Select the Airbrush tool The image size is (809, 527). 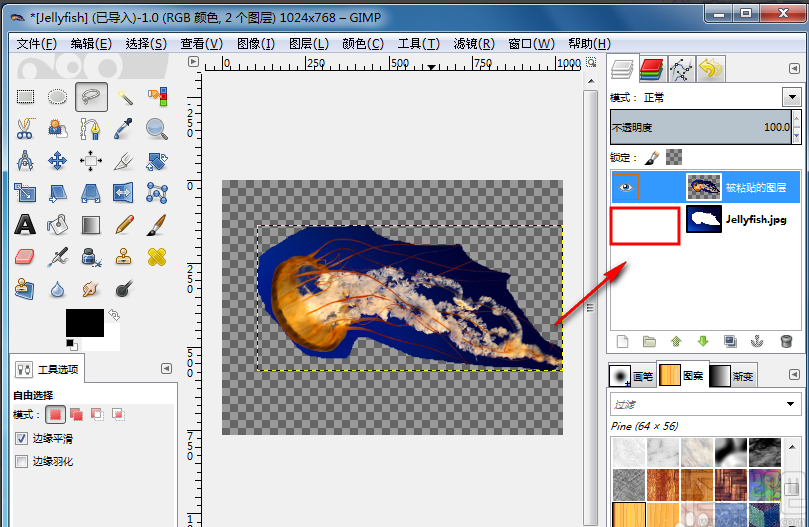point(57,257)
